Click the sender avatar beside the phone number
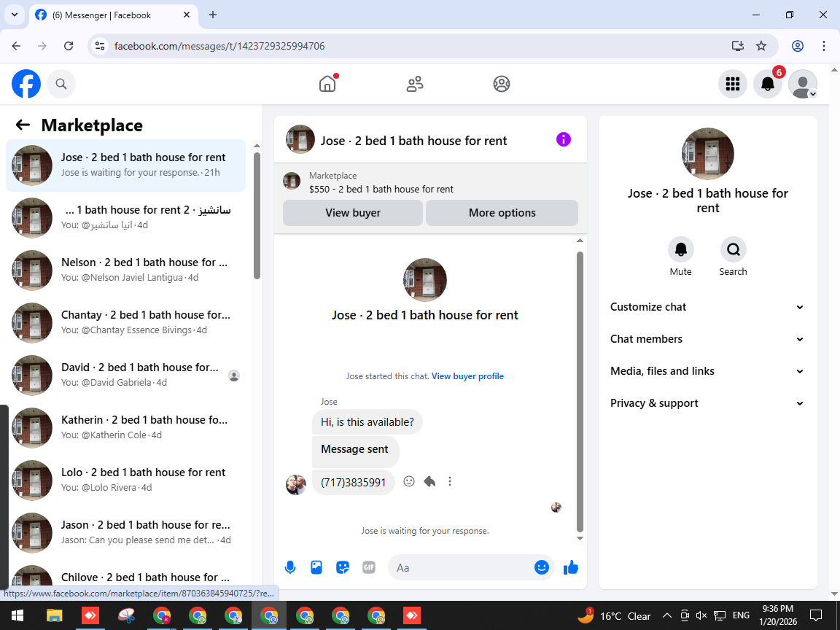Viewport: 840px width, 630px height. coord(296,484)
